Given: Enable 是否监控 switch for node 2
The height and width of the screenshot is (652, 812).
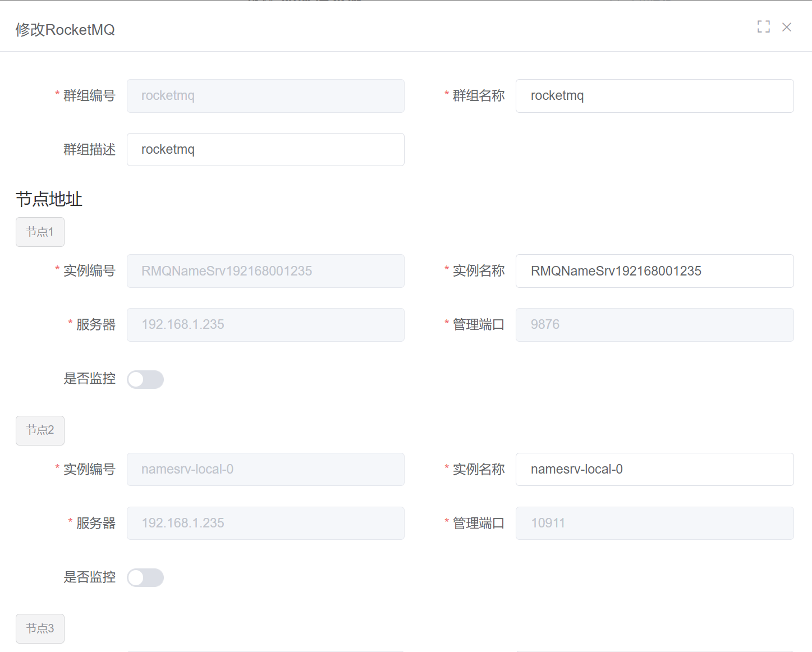Looking at the screenshot, I should click(x=145, y=577).
